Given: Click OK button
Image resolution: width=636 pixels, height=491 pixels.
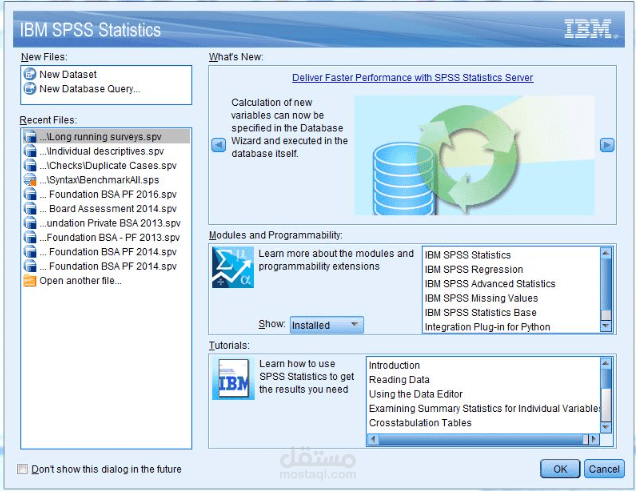Looking at the screenshot, I should pos(560,469).
